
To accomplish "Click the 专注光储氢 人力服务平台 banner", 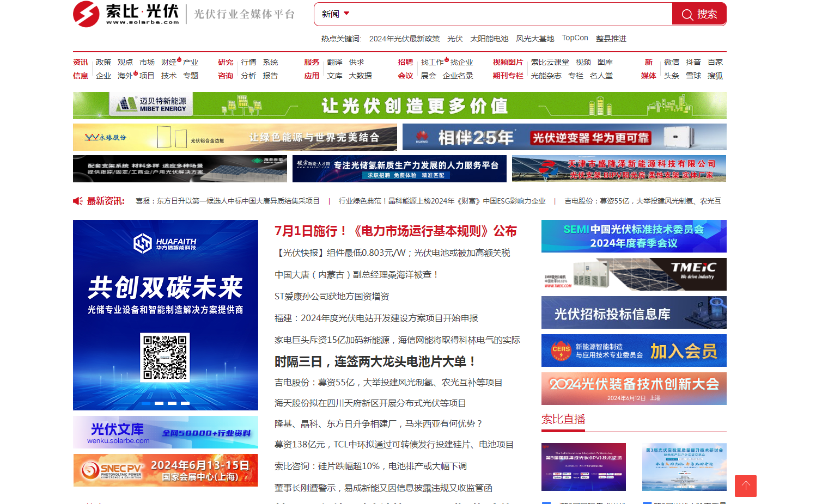I will click(399, 169).
